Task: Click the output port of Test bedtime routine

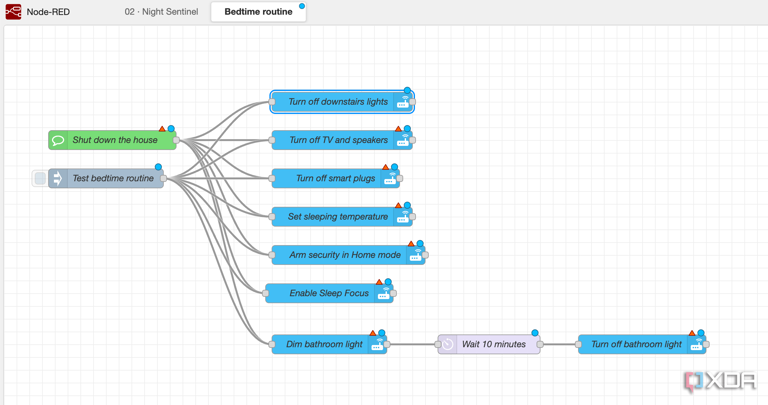Action: pyautogui.click(x=164, y=178)
